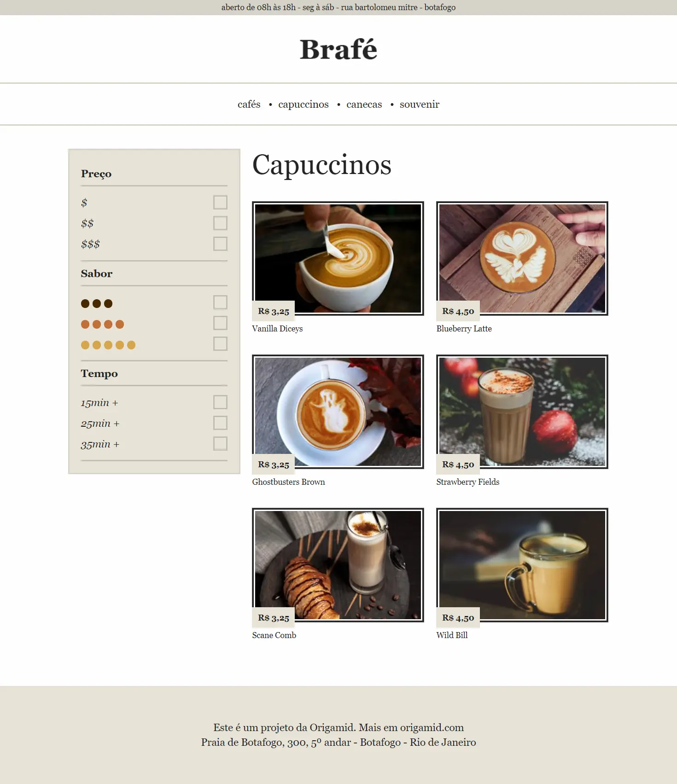Tick the $$ price filter checkbox
The width and height of the screenshot is (677, 784).
click(x=220, y=223)
